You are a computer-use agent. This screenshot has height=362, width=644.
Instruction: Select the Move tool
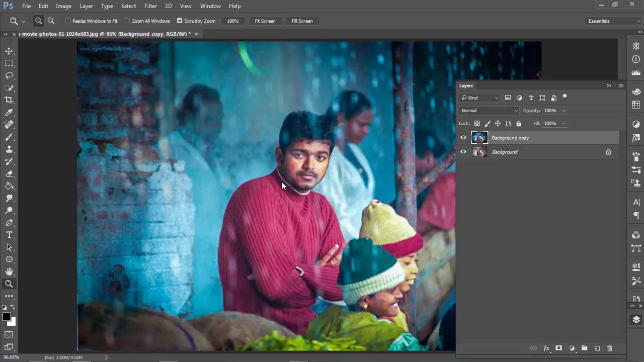[x=9, y=51]
